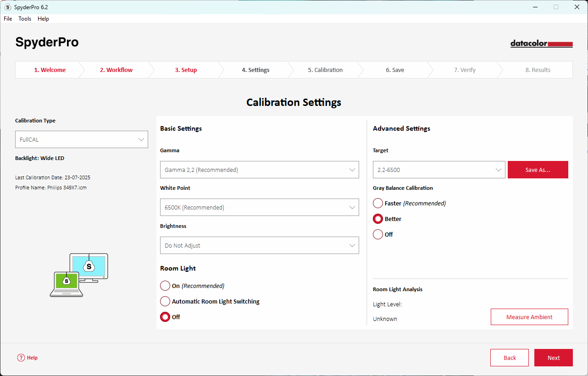Click the Measure Ambient button
The width and height of the screenshot is (588, 376).
529,317
